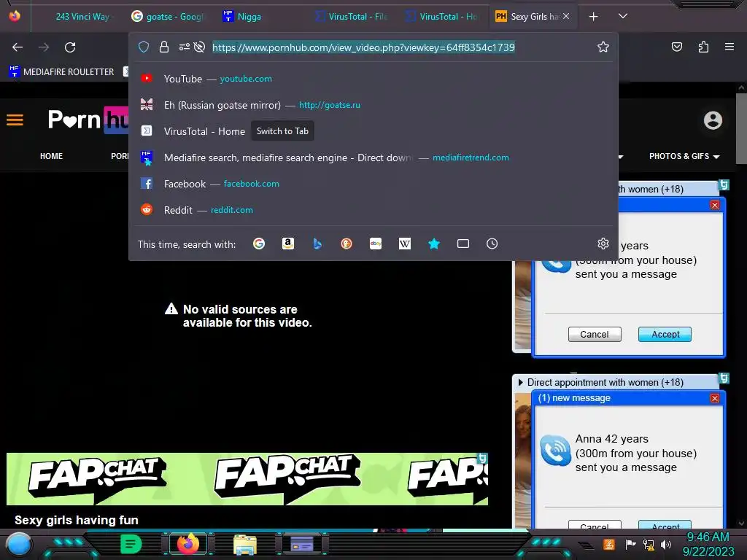Screen dimensions: 747x560
Task: Click Cancel in the upper ad popup
Action: [595, 334]
